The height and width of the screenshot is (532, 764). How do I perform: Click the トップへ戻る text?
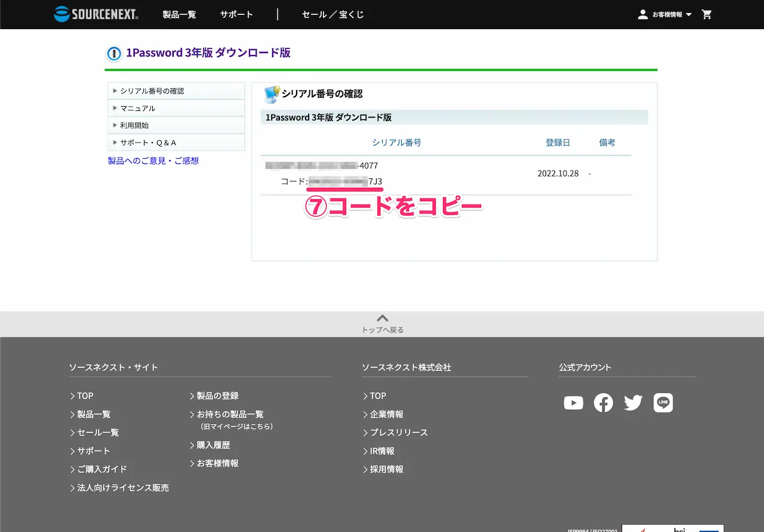tap(383, 330)
